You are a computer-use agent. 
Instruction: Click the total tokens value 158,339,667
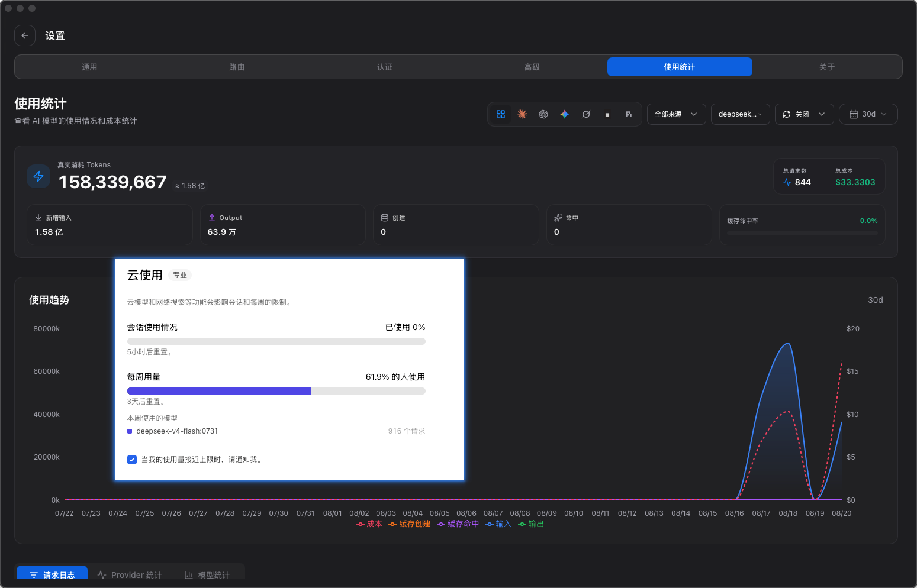[112, 182]
